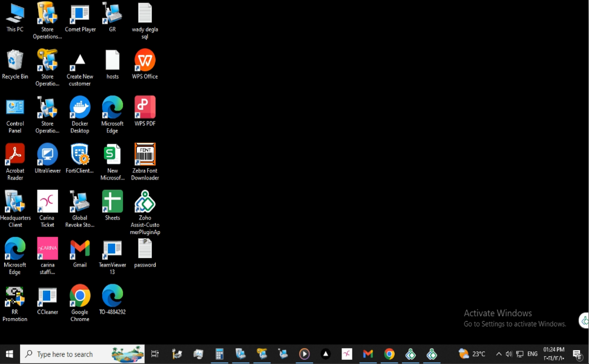Change input language via ENG indicator
589x364 pixels.
[x=532, y=354]
